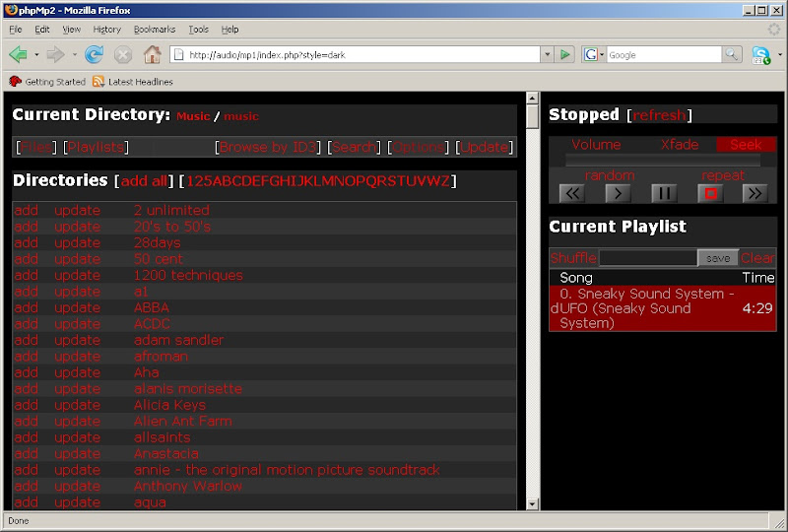
Task: Open the 2 unlimited directory
Action: tap(171, 210)
